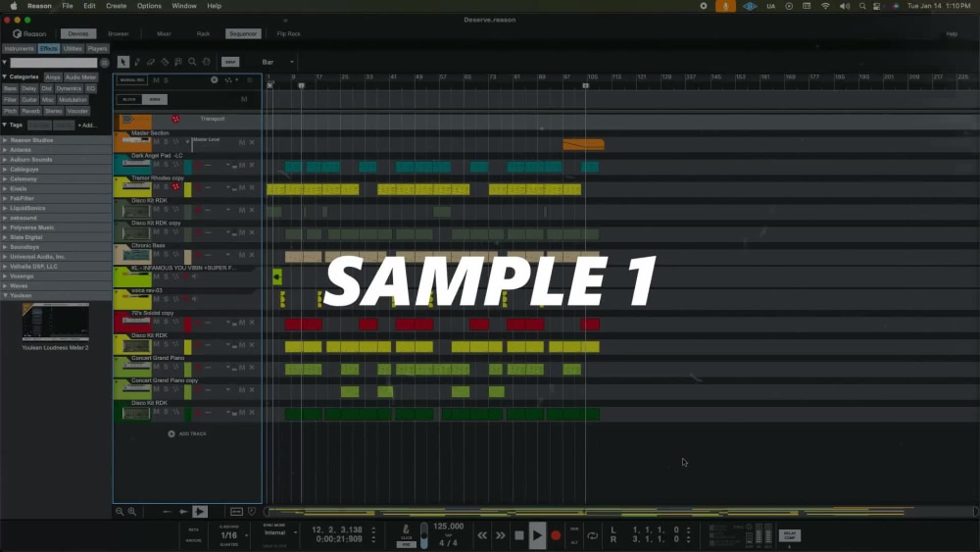
Task: Select the Hand tool
Action: [206, 62]
